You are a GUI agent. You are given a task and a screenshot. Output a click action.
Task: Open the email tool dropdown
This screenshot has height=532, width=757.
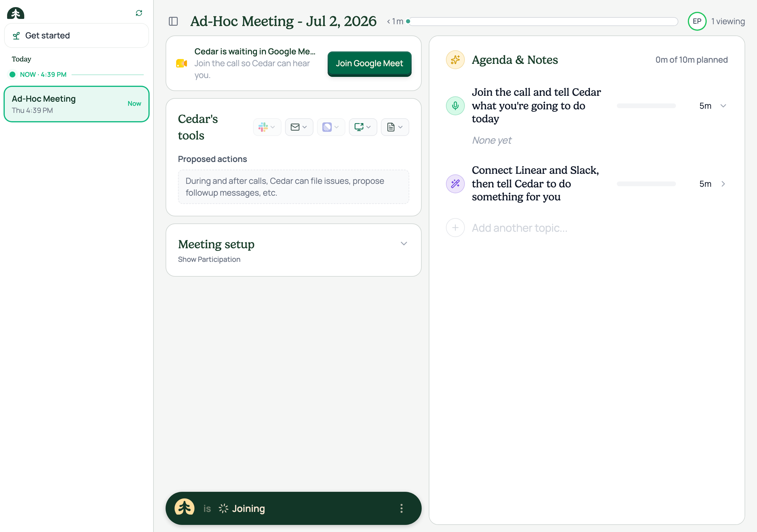pos(299,127)
